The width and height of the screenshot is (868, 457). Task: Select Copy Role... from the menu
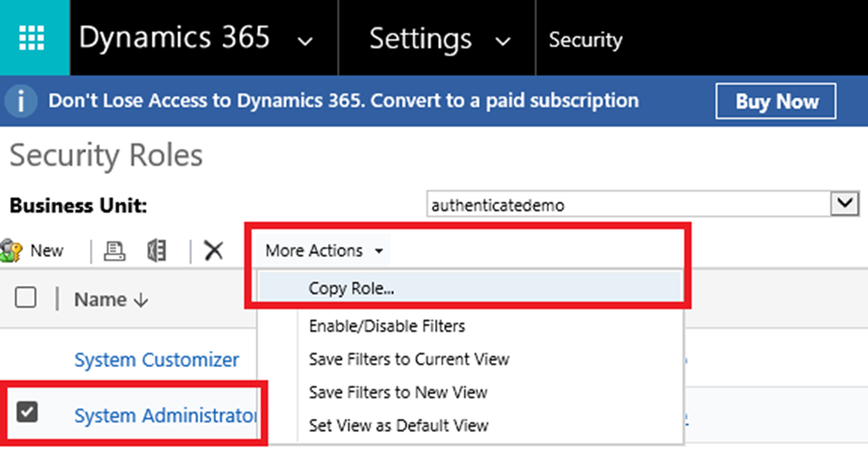click(352, 288)
